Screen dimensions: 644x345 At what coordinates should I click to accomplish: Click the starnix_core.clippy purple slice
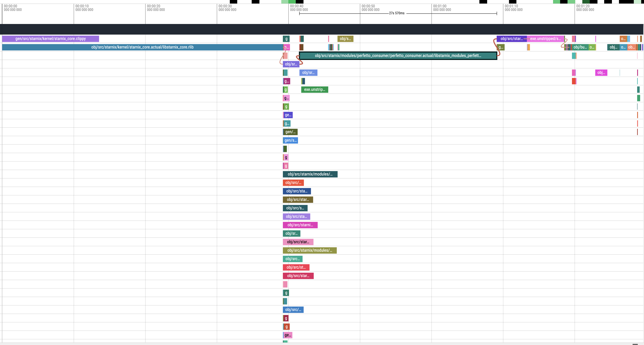(50, 39)
